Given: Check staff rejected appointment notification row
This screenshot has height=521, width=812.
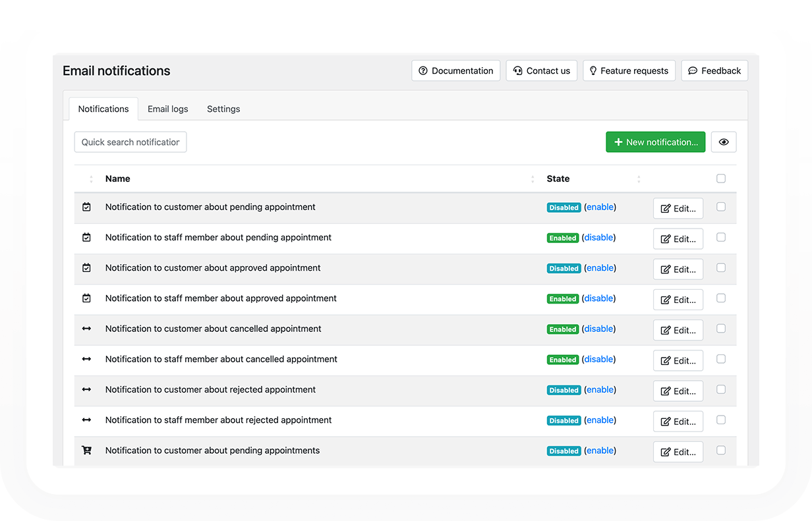Looking at the screenshot, I should coord(721,420).
